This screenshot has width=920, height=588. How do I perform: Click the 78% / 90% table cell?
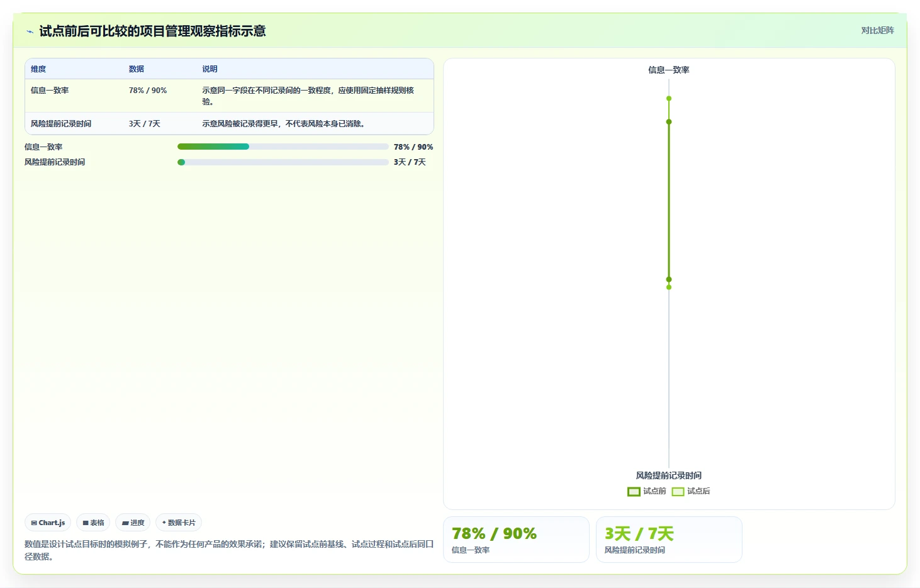[x=148, y=91]
